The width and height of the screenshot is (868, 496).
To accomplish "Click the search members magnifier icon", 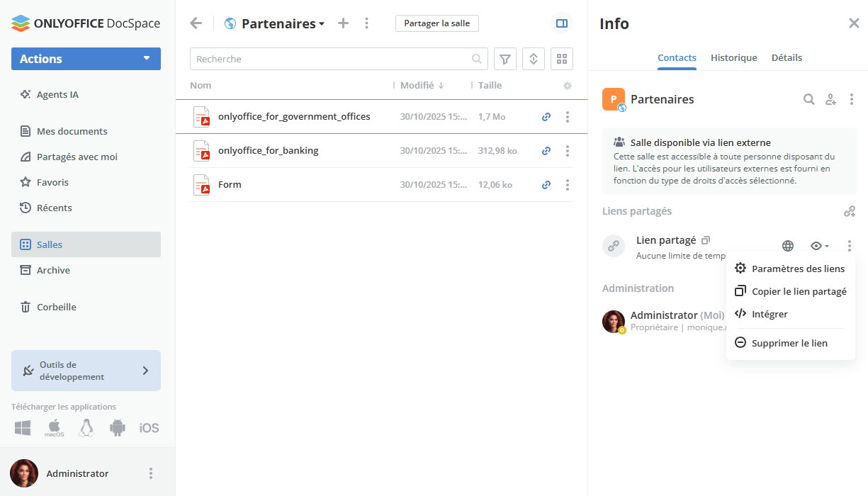I will 808,99.
